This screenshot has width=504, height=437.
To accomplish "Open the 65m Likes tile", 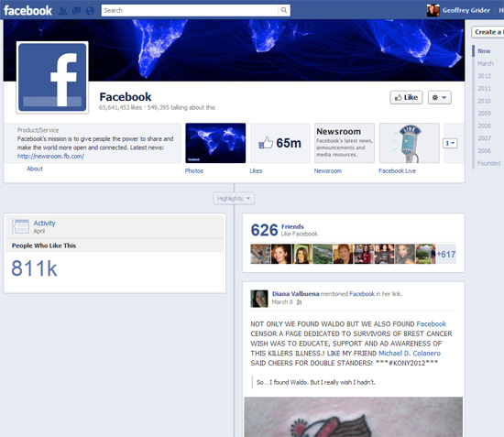I will click(280, 143).
